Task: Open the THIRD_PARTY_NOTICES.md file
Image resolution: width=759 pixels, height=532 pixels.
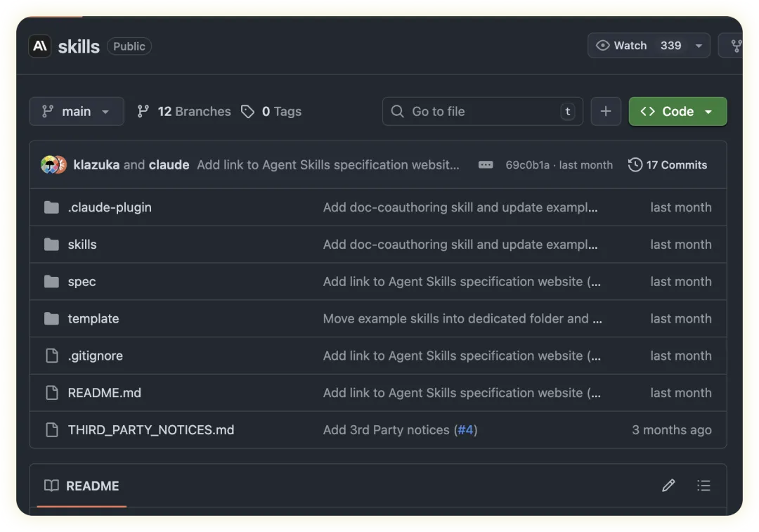Action: 151,430
